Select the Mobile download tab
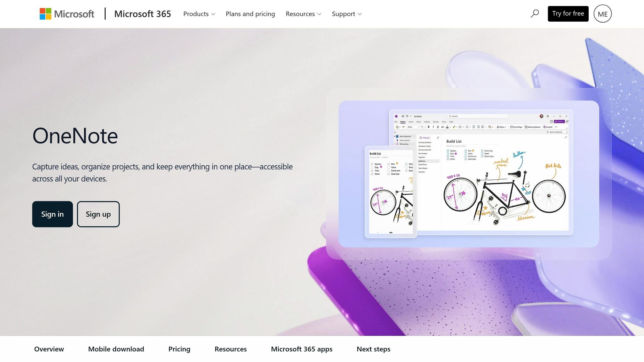 (x=116, y=349)
